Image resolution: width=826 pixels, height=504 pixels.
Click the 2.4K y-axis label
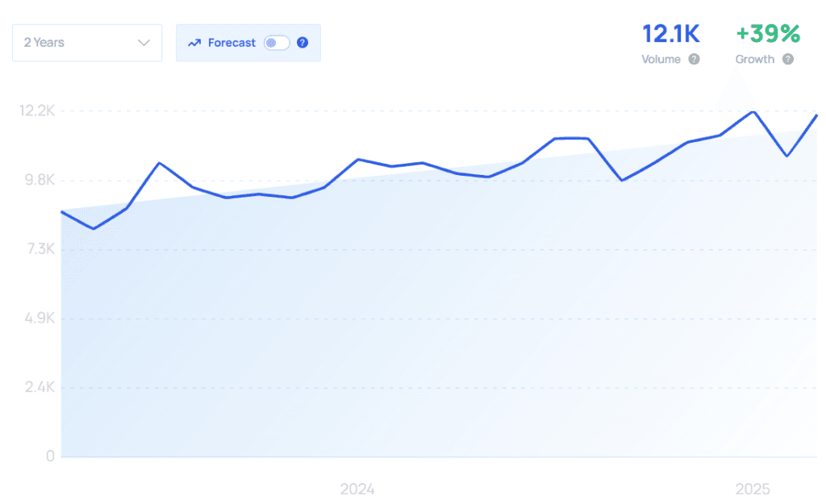click(x=40, y=387)
